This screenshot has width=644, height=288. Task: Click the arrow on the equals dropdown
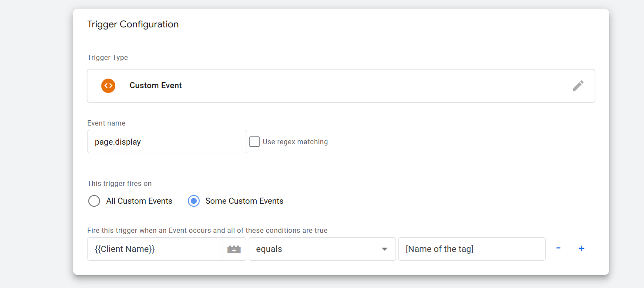click(384, 249)
